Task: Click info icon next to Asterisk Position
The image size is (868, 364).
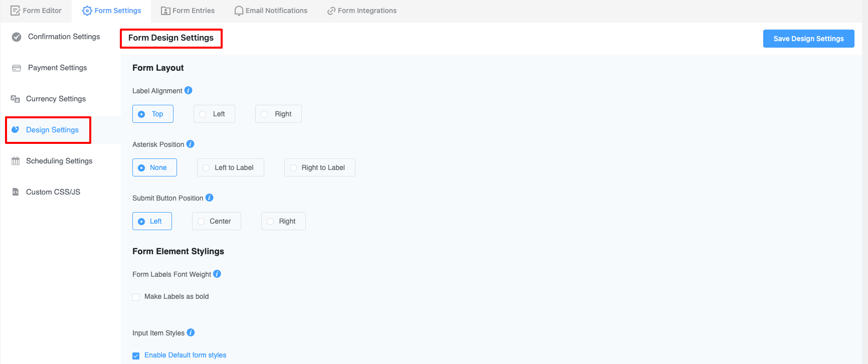Action: [191, 144]
